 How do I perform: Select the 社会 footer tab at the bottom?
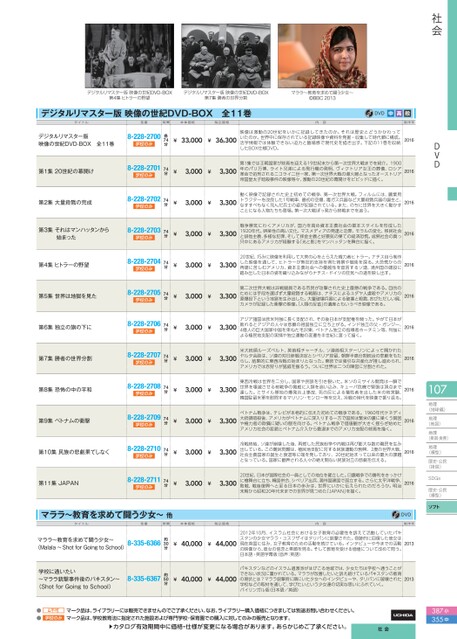coord(383,631)
